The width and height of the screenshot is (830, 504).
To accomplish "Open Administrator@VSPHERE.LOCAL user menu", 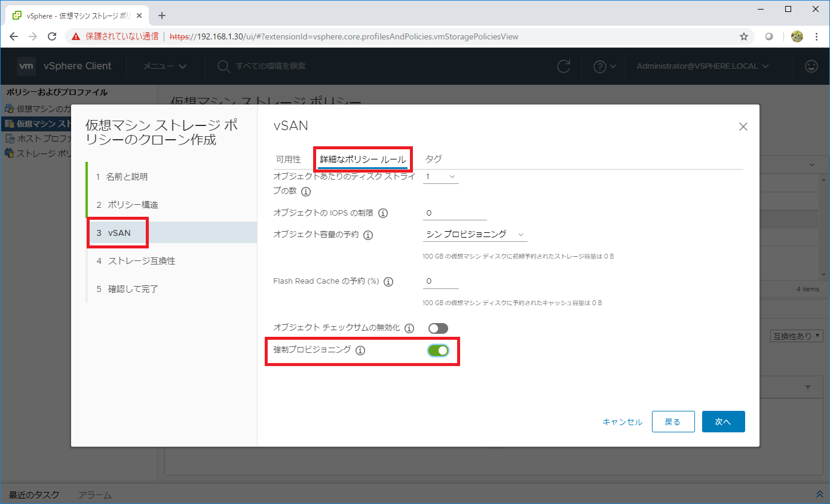I will tap(703, 66).
